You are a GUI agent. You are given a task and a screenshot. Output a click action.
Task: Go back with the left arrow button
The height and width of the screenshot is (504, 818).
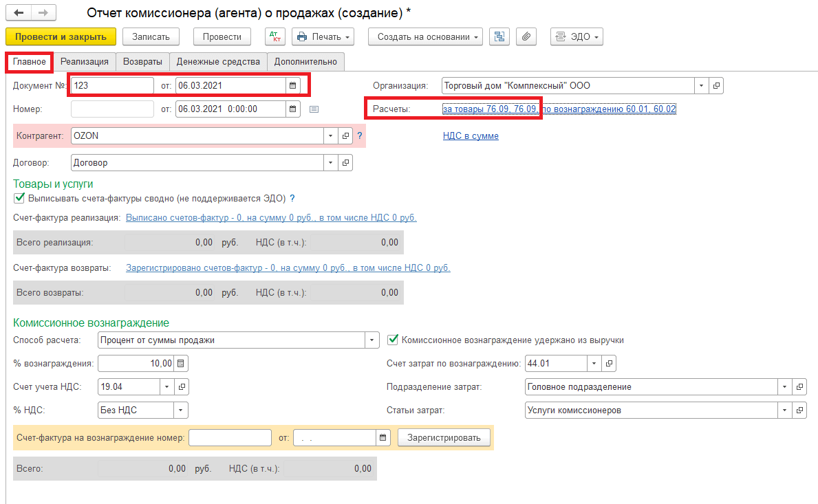[x=19, y=12]
